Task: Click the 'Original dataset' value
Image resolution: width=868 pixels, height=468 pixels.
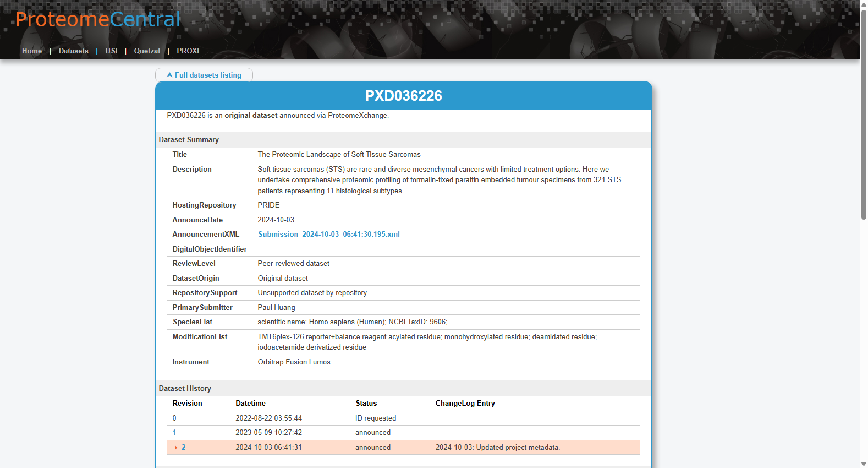Action: click(x=283, y=278)
